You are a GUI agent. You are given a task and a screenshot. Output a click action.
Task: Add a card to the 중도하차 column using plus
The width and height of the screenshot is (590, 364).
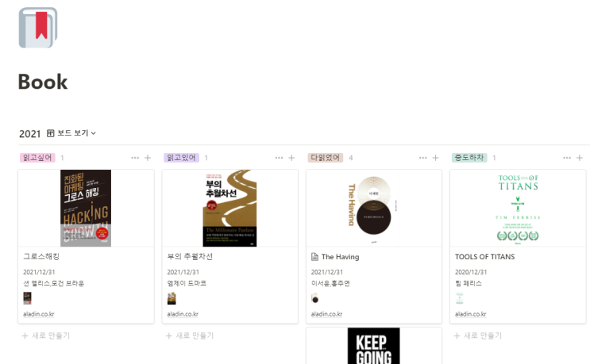click(x=580, y=158)
